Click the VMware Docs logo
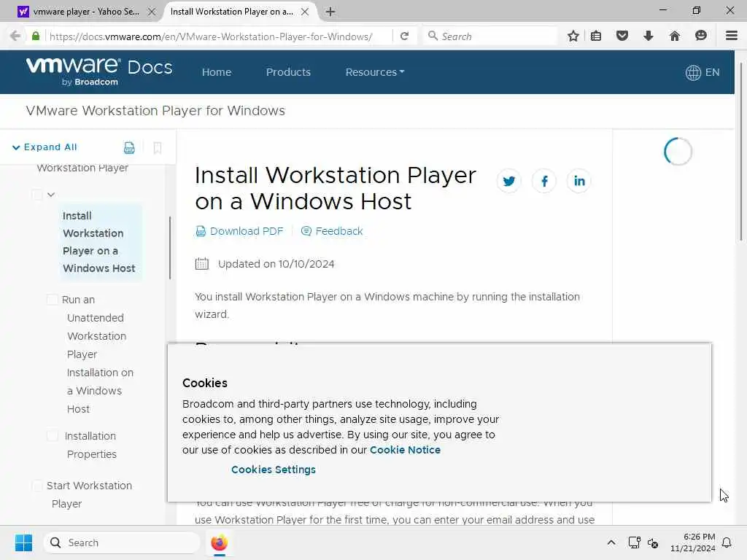This screenshot has height=560, width=747. click(99, 71)
